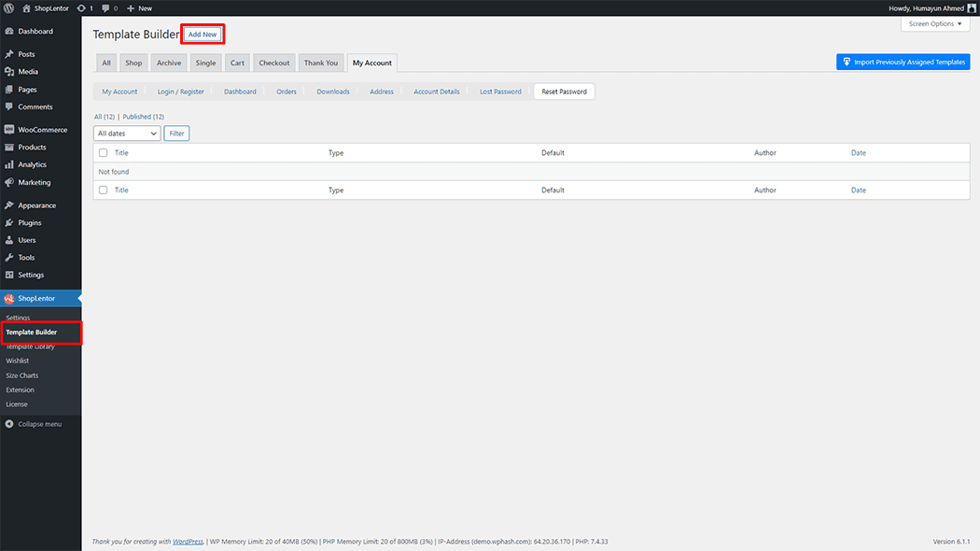Viewport: 980px width, 551px height.
Task: Open the Account Details sub-tab
Action: [436, 92]
